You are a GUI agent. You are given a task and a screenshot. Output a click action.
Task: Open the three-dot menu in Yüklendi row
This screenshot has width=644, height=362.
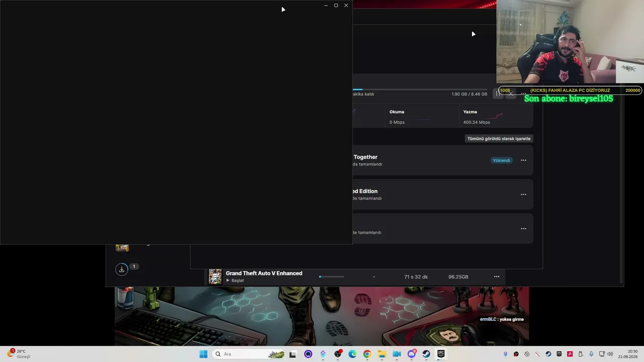tap(523, 160)
